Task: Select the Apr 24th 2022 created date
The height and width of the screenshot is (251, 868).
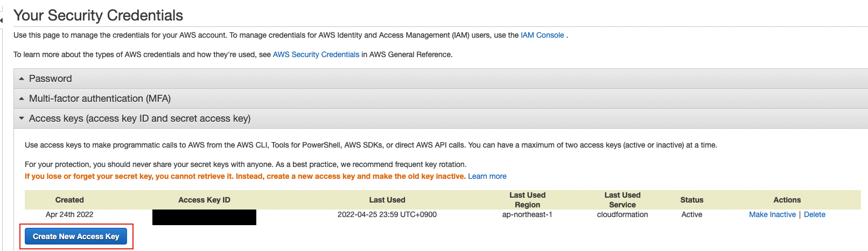Action: (x=69, y=214)
